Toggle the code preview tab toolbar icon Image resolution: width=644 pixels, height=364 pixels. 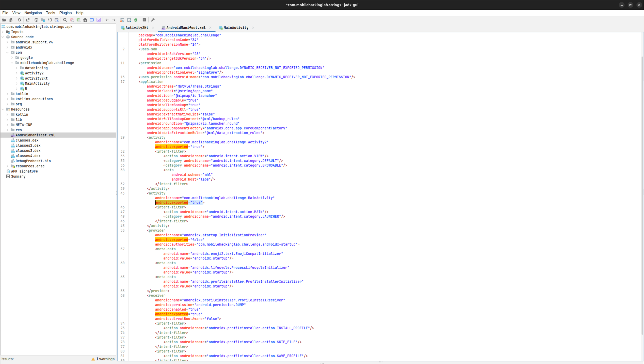click(50, 20)
